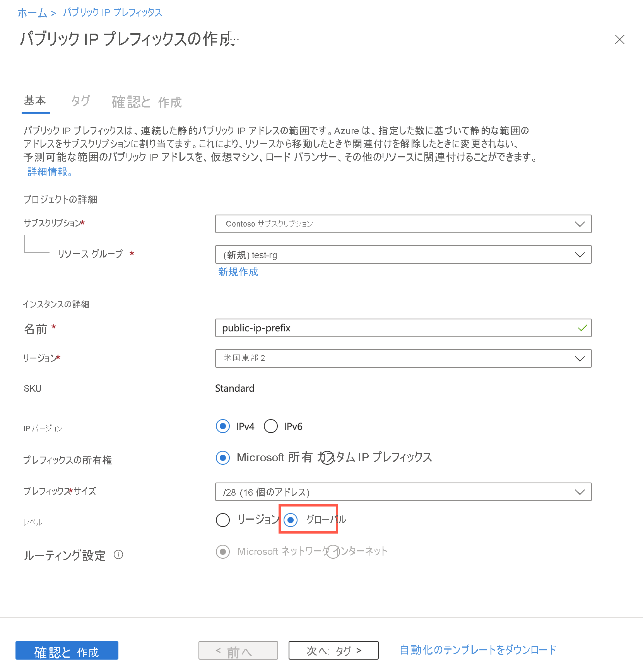643x672 pixels.
Task: Click the 次へ: タグ button
Action: [333, 650]
